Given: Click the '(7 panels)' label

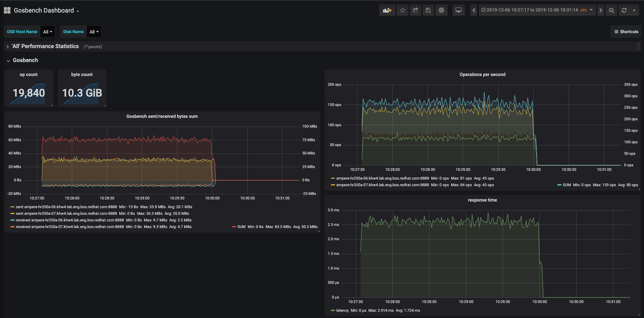Looking at the screenshot, I should coord(93,47).
